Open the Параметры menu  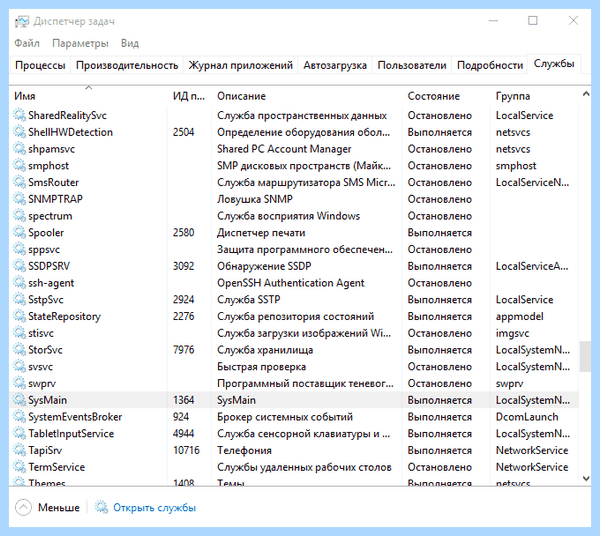(80, 43)
